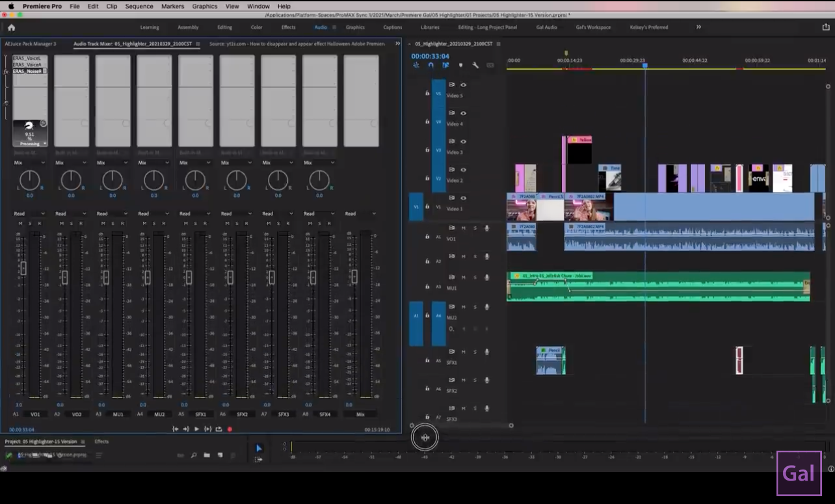Screen dimensions: 835x504
Task: Select the Selection arrow tool
Action: pyautogui.click(x=259, y=448)
